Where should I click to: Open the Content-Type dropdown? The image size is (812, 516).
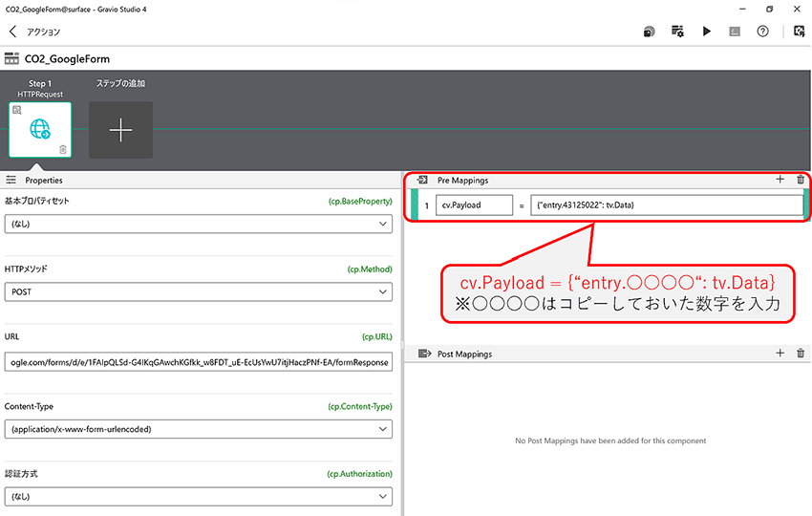[x=199, y=429]
